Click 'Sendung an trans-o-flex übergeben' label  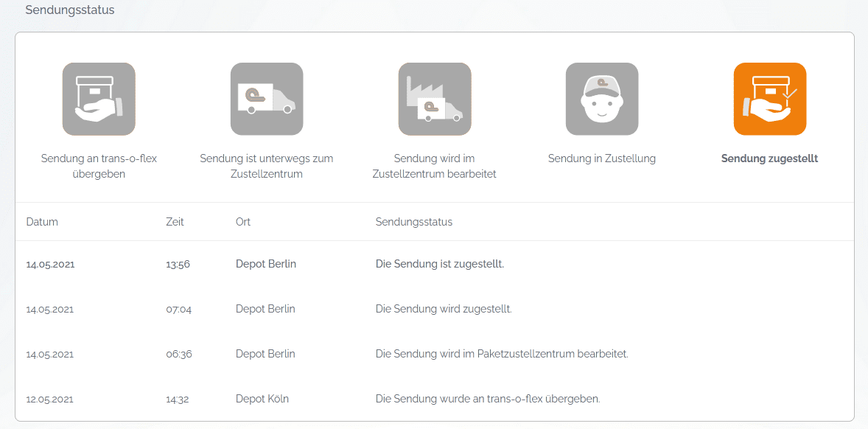99,167
